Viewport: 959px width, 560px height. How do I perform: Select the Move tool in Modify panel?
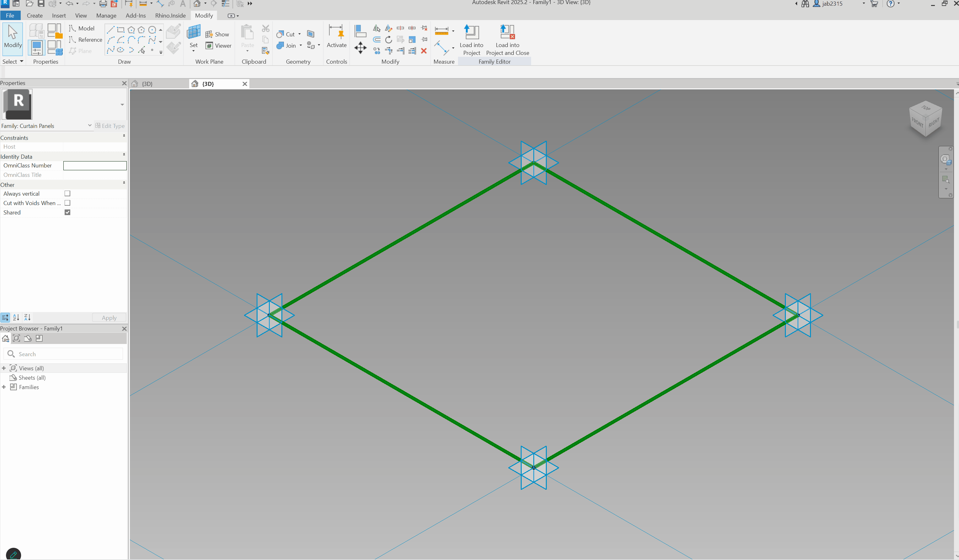(360, 48)
